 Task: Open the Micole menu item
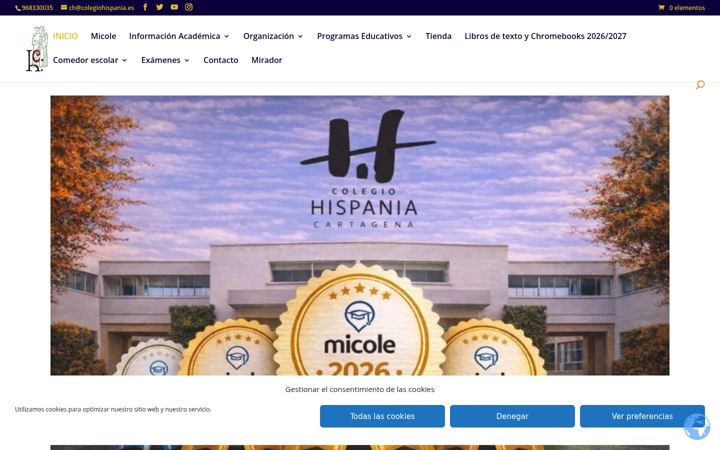[x=103, y=36]
